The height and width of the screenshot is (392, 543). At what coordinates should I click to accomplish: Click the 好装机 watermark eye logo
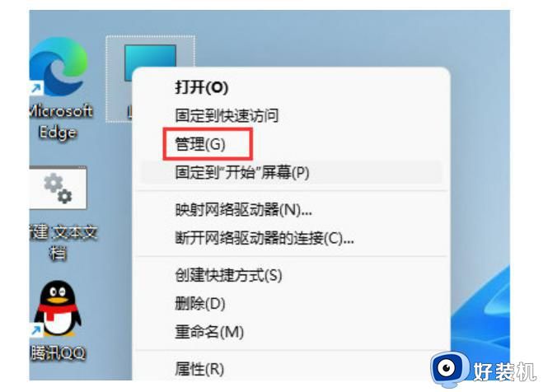pos(449,370)
